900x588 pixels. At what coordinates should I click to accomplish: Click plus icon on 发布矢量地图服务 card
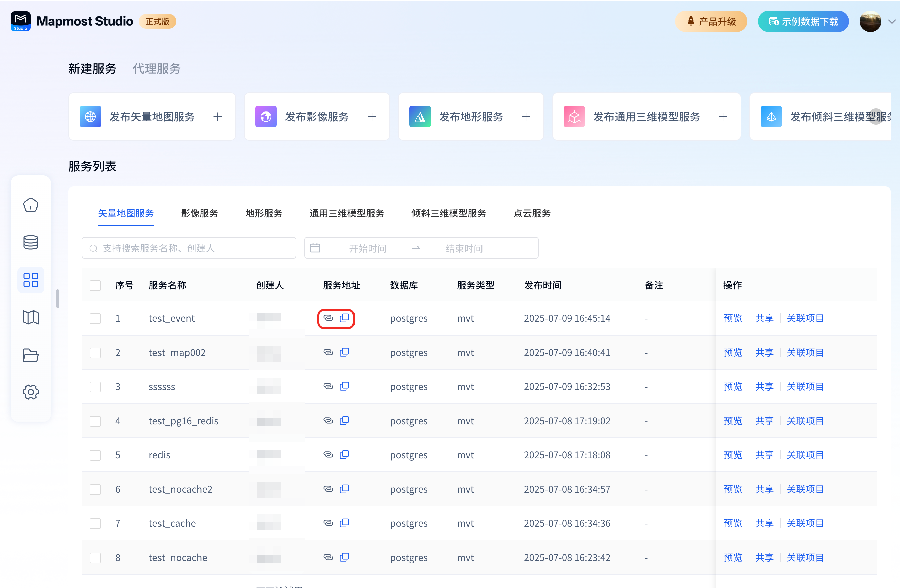pos(218,117)
